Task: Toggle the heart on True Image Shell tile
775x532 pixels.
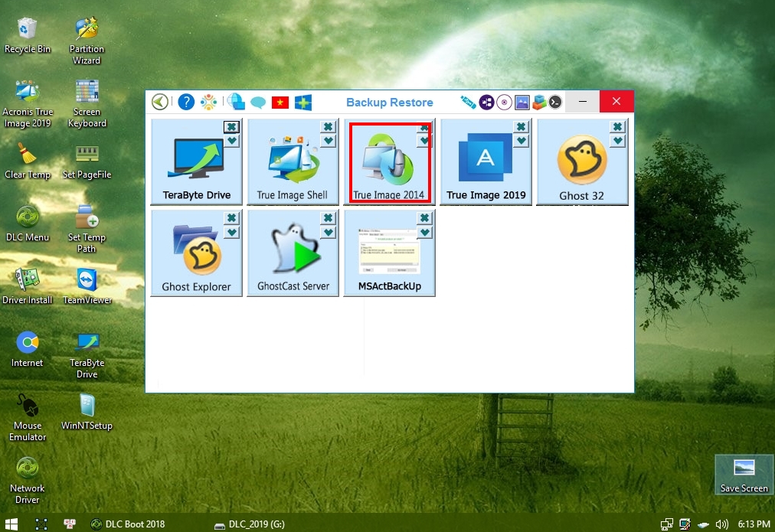Action: click(x=328, y=141)
